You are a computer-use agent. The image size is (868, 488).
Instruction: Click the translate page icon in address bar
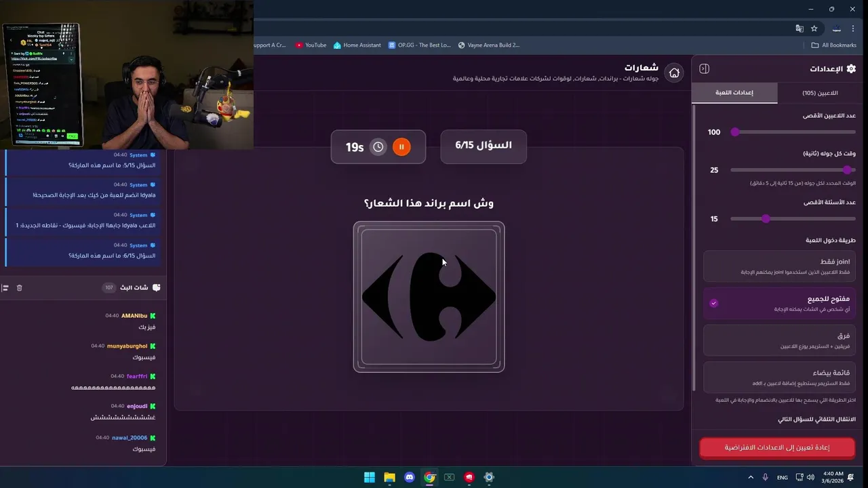tap(800, 28)
